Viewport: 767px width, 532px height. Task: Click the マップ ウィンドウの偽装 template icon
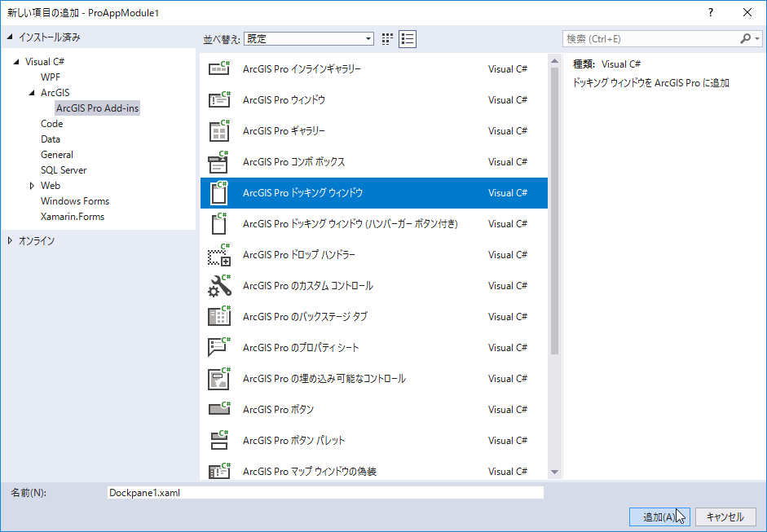pyautogui.click(x=219, y=472)
